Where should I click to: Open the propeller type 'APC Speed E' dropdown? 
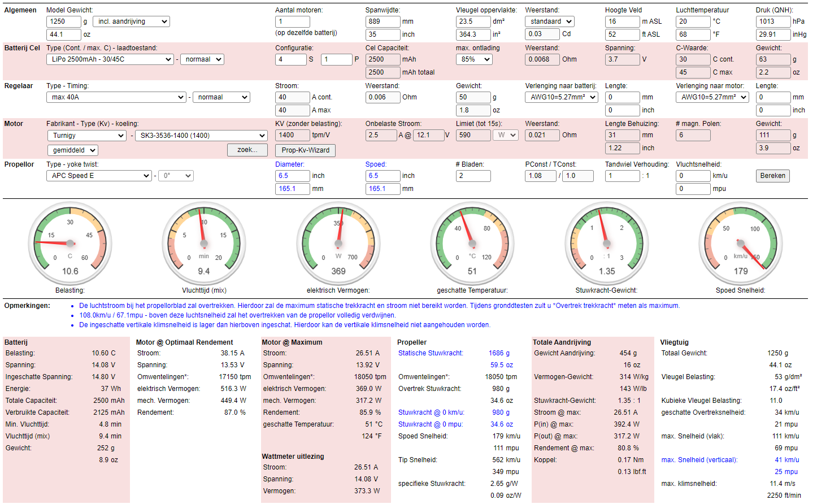pos(99,176)
